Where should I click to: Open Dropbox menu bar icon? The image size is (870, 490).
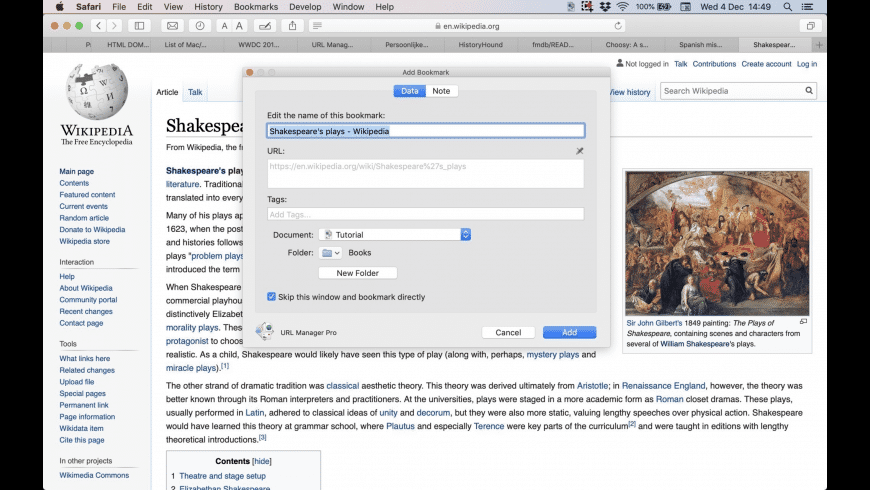605,7
